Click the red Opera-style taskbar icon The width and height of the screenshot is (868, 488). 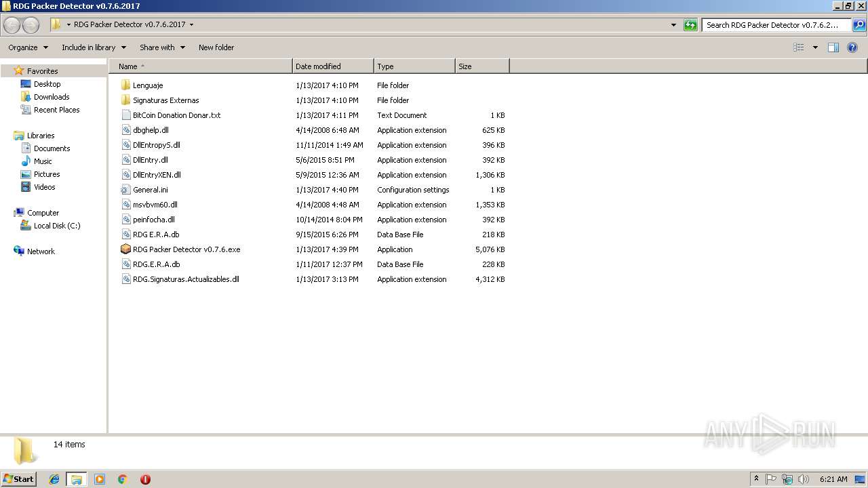[x=145, y=479]
